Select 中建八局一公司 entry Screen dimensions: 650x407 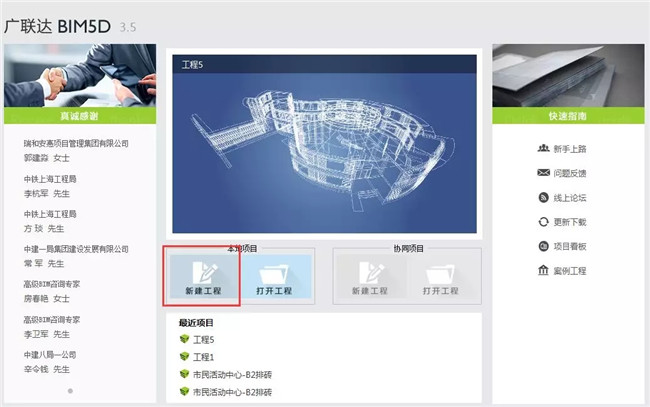50,355
